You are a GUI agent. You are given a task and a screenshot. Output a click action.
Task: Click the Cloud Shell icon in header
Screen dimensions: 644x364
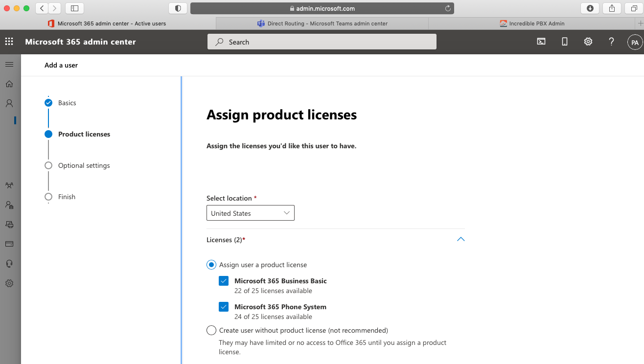pos(541,42)
